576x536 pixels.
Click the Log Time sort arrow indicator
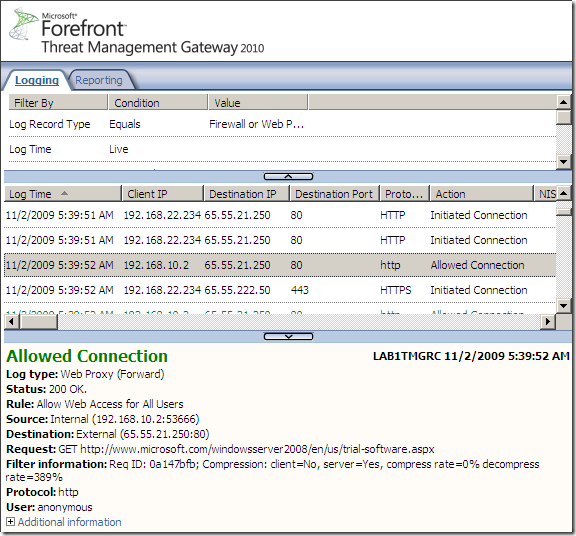(x=65, y=193)
